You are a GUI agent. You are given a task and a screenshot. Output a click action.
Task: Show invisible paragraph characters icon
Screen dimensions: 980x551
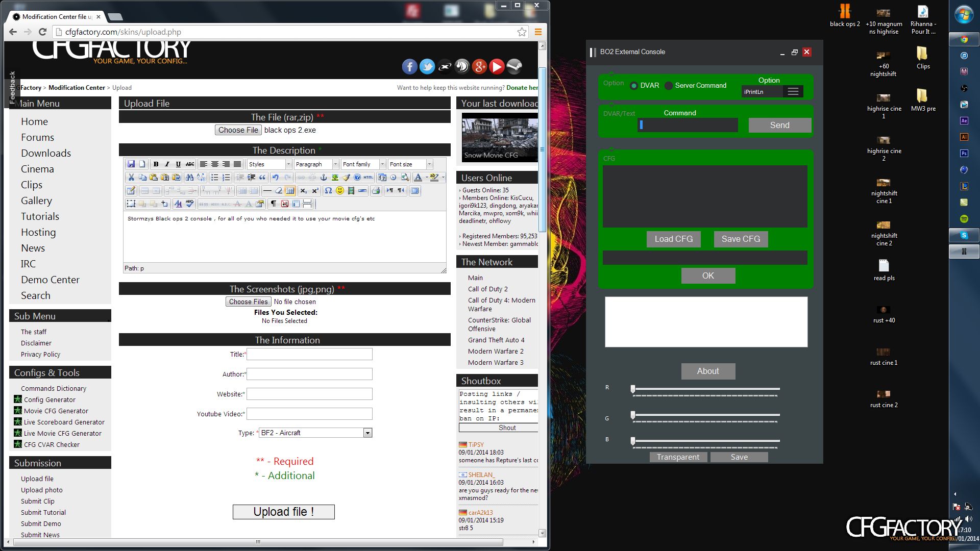coord(274,204)
